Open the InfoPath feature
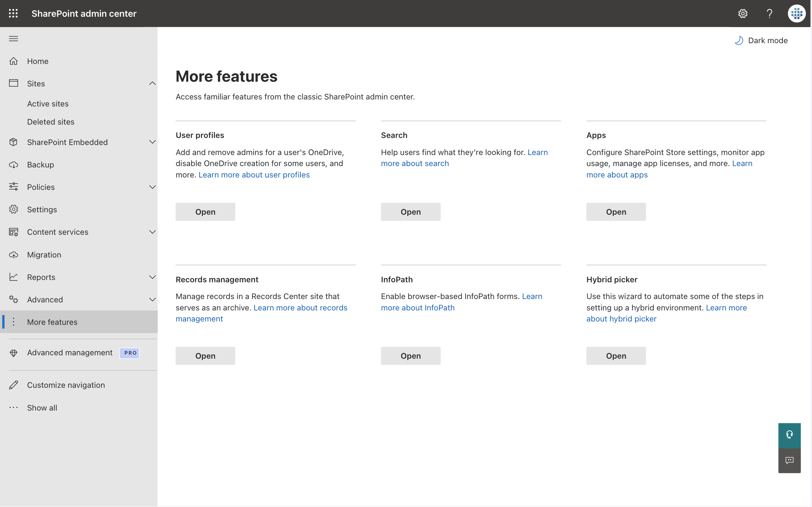 (x=411, y=356)
